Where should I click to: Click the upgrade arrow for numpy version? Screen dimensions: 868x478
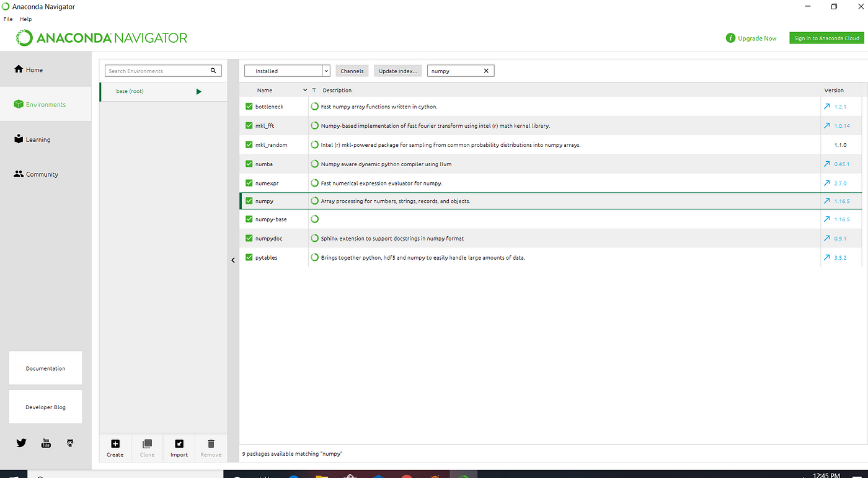pos(827,201)
